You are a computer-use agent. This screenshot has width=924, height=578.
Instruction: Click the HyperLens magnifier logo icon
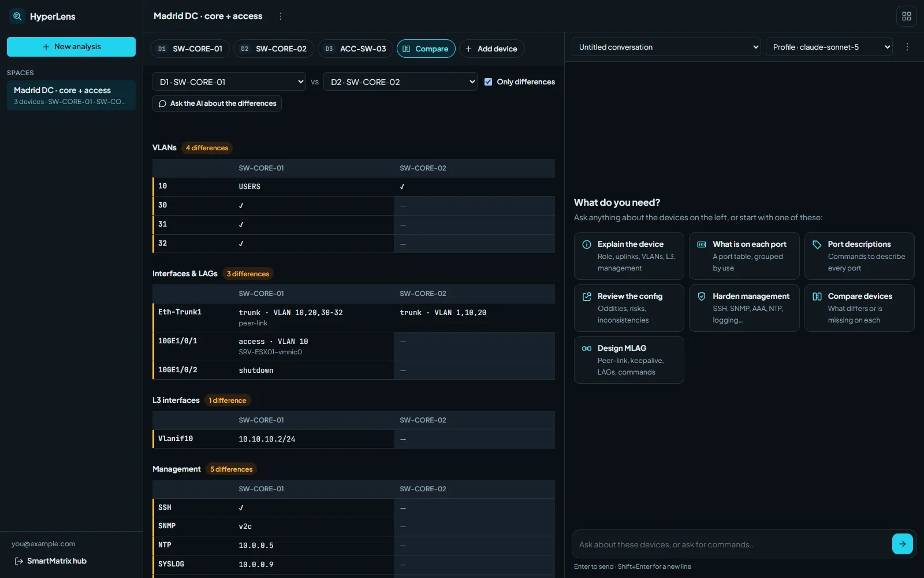17,16
